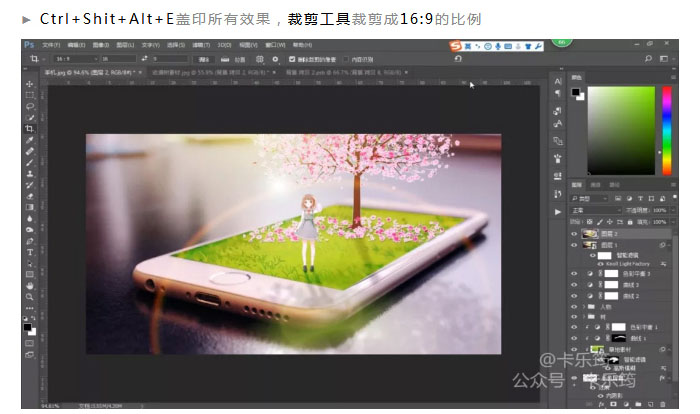Open the crop overlay grid options

[260, 59]
